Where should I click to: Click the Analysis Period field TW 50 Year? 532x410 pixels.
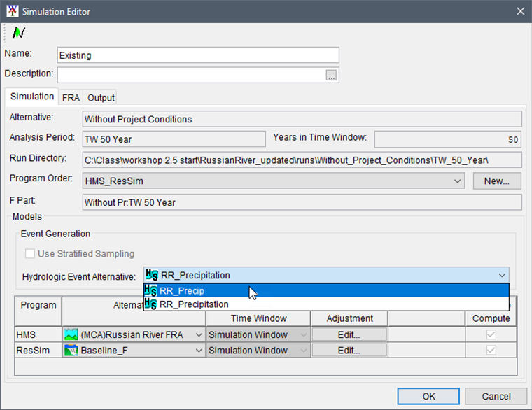tap(174, 139)
